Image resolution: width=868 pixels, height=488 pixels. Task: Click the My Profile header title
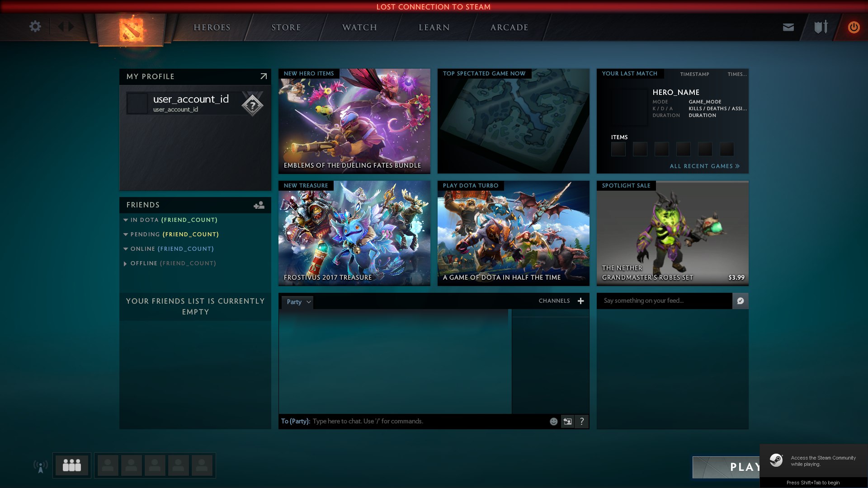click(x=151, y=76)
